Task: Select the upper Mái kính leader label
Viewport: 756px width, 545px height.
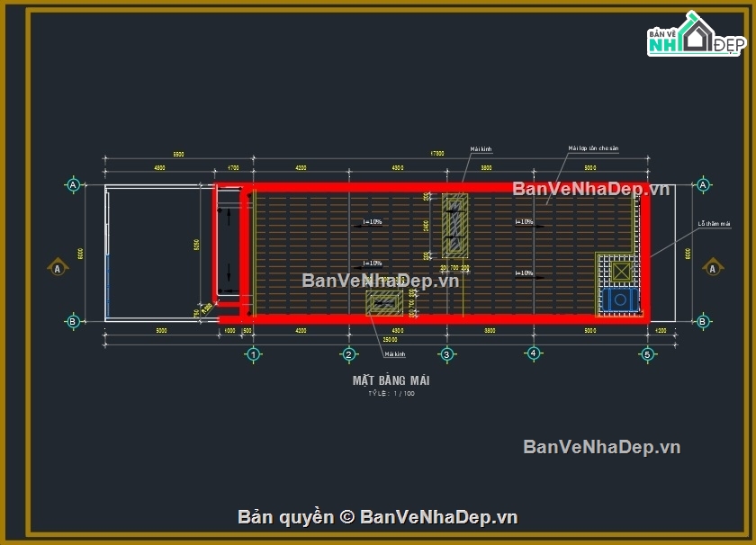Action: click(481, 149)
